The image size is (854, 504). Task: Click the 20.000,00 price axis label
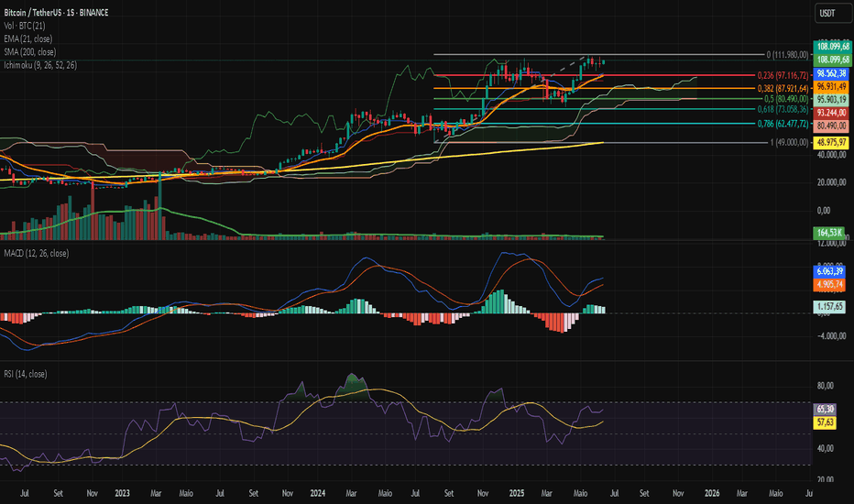click(x=831, y=182)
